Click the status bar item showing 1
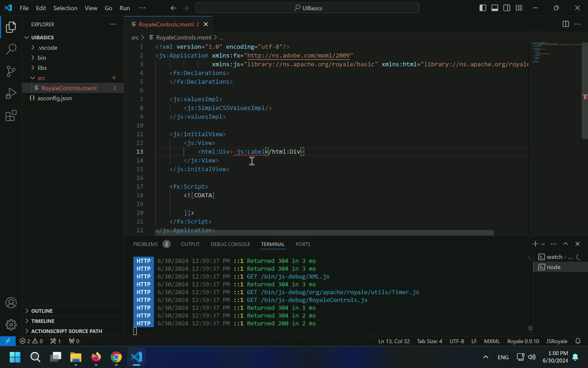This screenshot has width=588, height=368. [x=55, y=341]
